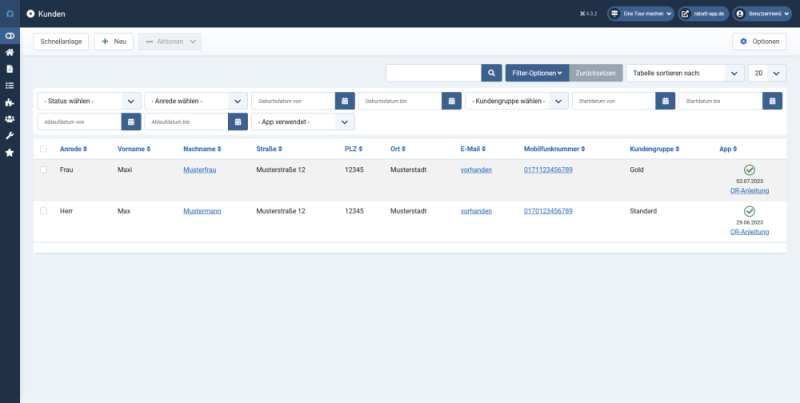Select the Max Mustermann row checkbox

(x=43, y=211)
